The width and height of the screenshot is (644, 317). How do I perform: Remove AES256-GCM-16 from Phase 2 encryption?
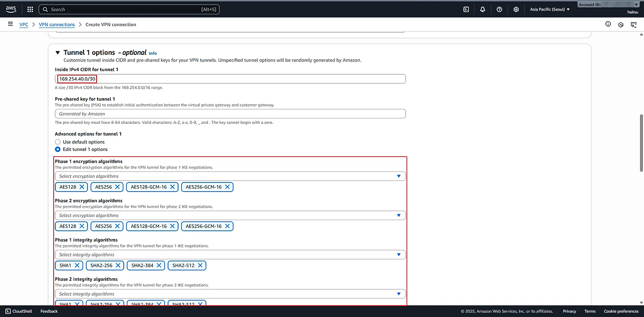click(227, 226)
